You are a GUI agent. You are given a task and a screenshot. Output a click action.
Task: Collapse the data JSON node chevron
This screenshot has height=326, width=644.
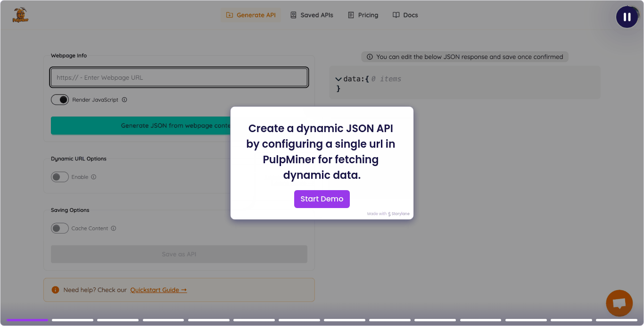tap(338, 79)
